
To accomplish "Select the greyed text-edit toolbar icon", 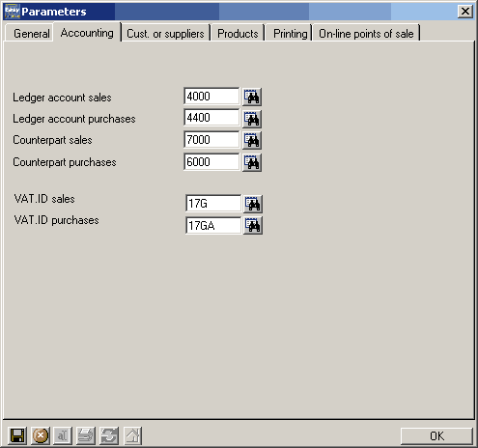I will [63, 435].
